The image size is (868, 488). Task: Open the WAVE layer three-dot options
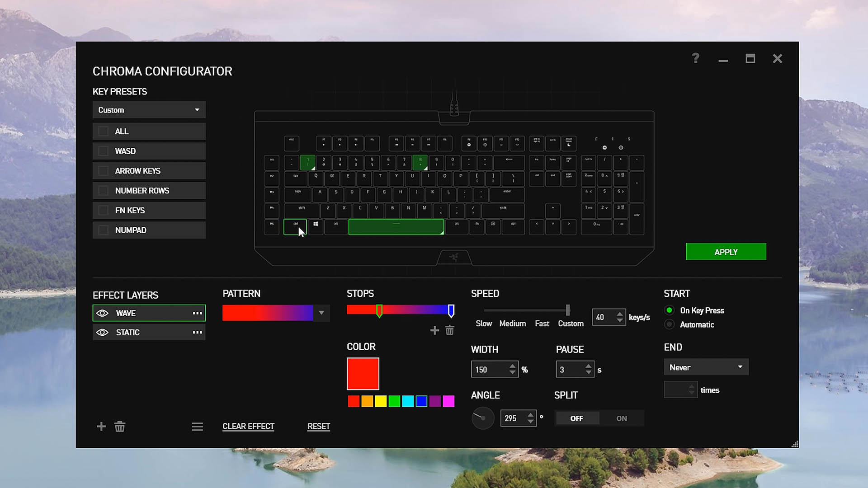[197, 313]
